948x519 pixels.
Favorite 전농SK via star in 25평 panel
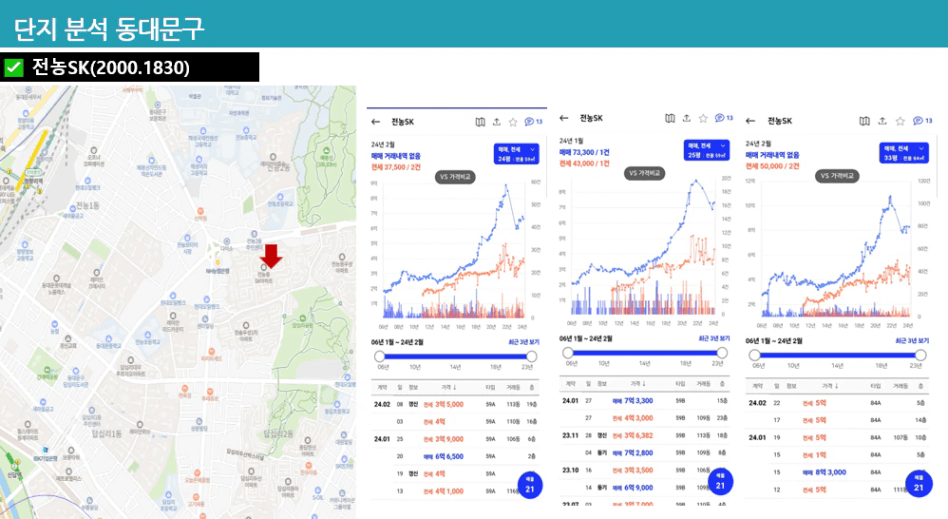tap(703, 119)
